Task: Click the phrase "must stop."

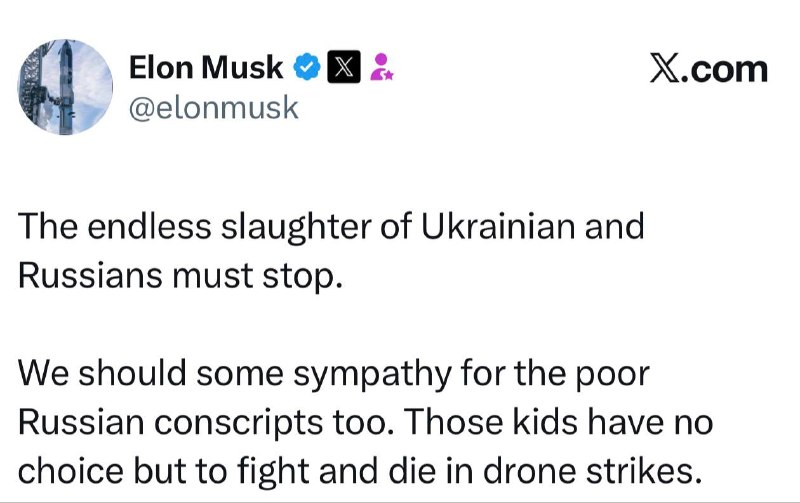Action: (x=257, y=277)
